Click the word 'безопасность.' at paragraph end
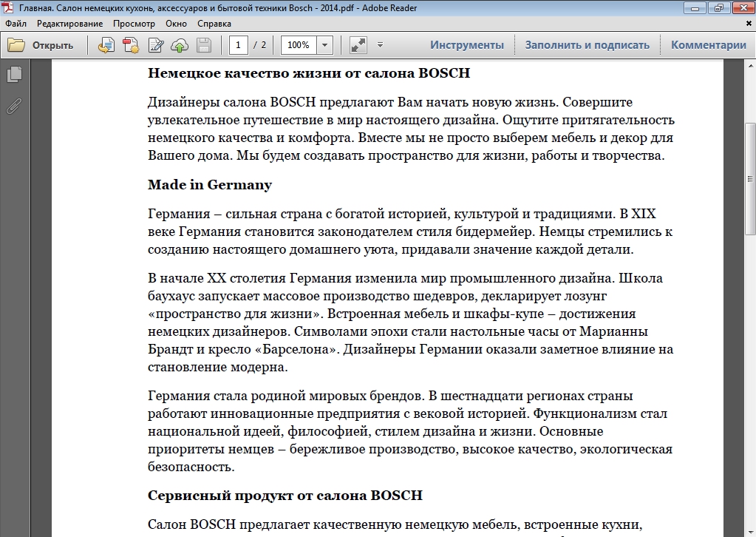 tap(191, 467)
